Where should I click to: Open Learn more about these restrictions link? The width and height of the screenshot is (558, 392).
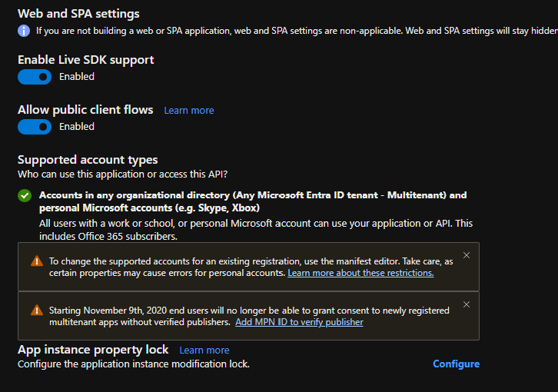coord(360,273)
